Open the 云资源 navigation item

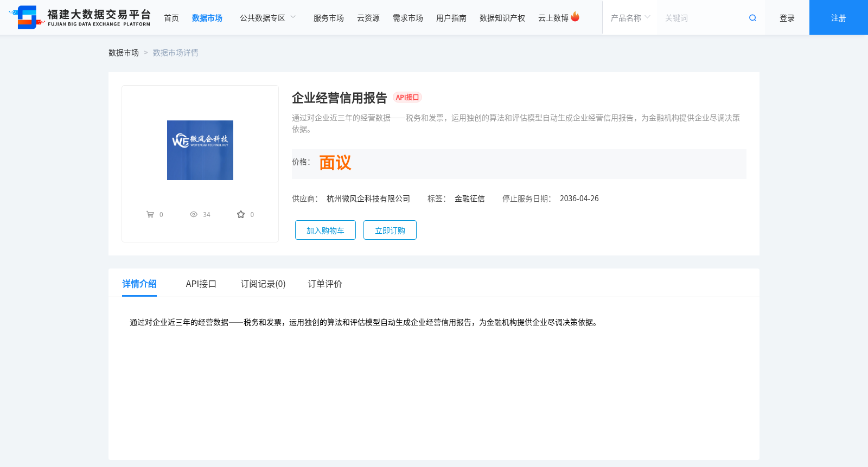[x=368, y=18]
